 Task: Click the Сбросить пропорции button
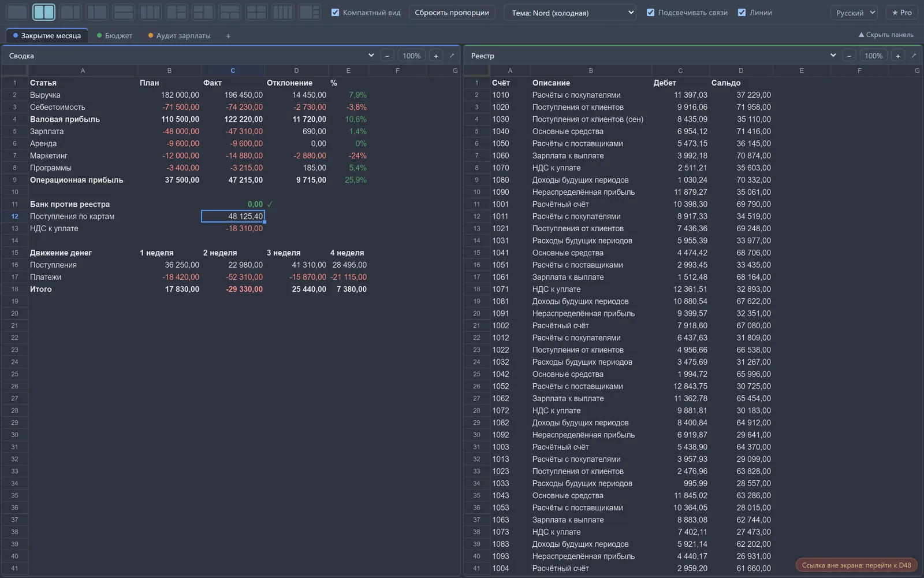tap(452, 12)
